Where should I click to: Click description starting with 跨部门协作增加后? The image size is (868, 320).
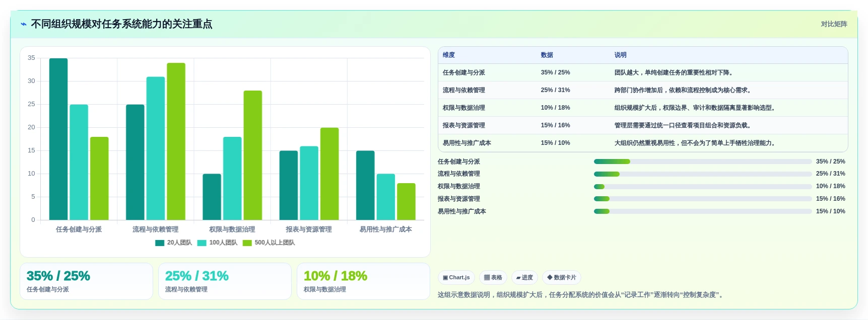click(684, 90)
